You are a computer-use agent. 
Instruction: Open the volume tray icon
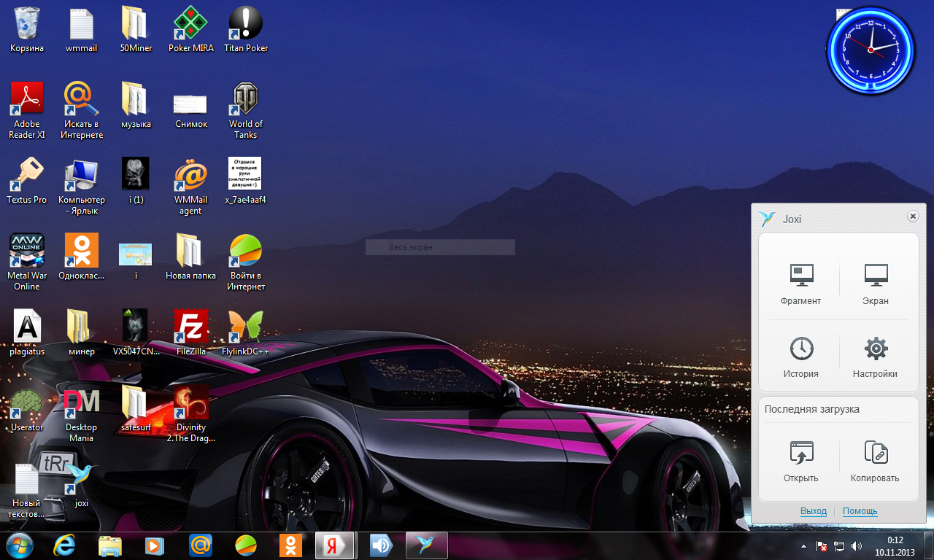point(857,546)
